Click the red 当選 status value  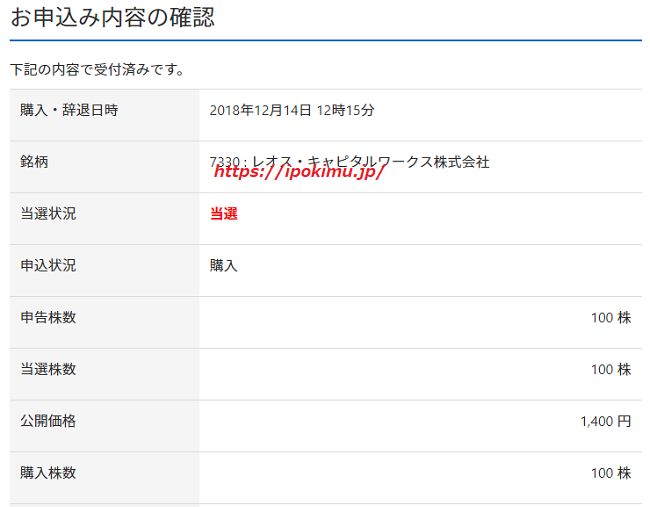[x=223, y=213]
